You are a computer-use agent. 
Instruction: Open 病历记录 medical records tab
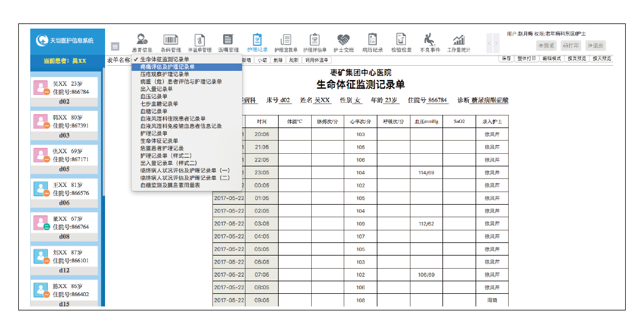point(372,42)
